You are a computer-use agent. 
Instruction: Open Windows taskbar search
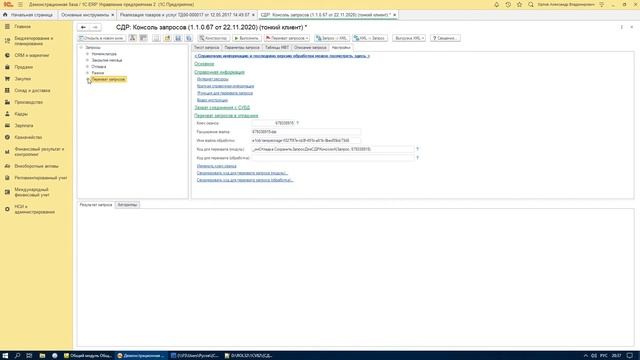17,356
